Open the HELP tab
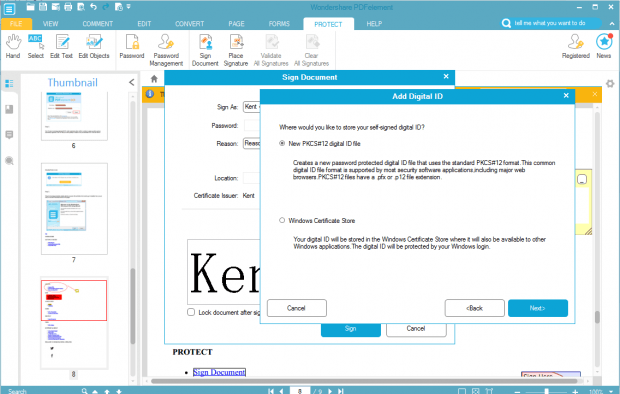Viewport: 620px width, 394px height. click(x=374, y=24)
